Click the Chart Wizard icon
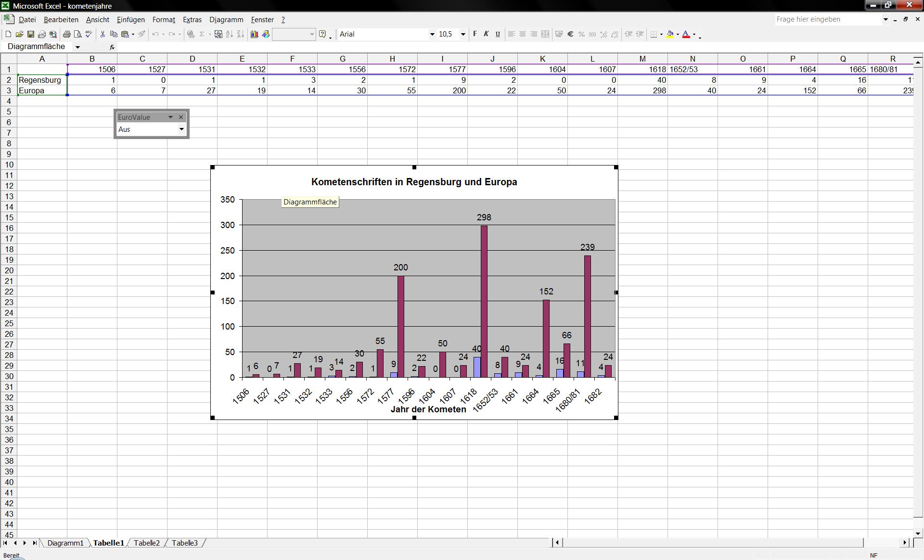The width and height of the screenshot is (924, 560). [x=254, y=34]
